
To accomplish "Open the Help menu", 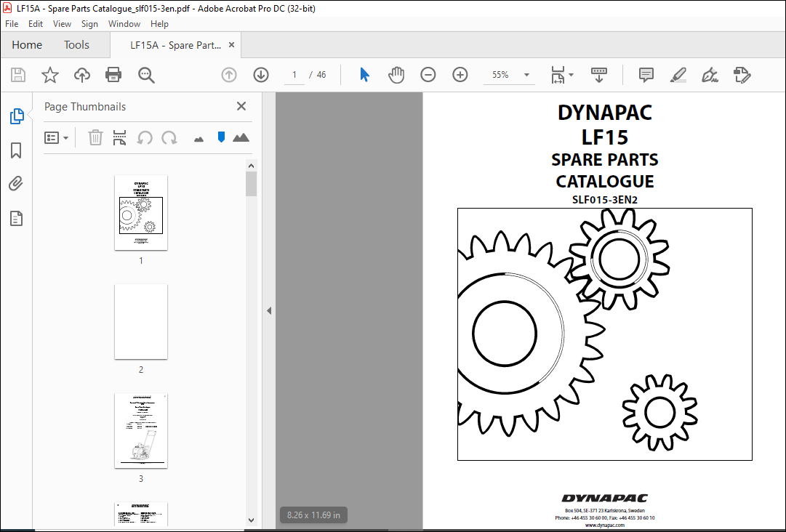I will pos(159,24).
